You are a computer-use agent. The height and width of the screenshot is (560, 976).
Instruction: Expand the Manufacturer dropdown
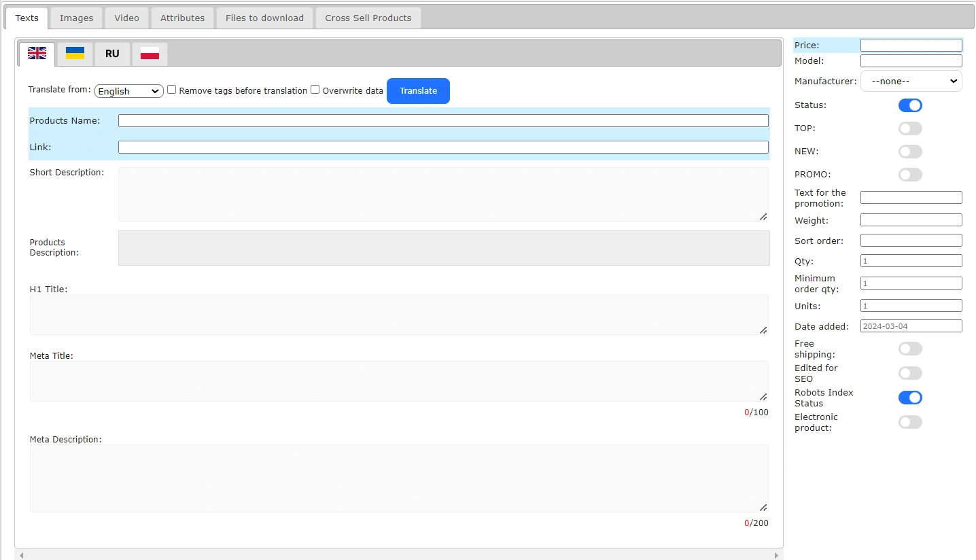pyautogui.click(x=911, y=81)
